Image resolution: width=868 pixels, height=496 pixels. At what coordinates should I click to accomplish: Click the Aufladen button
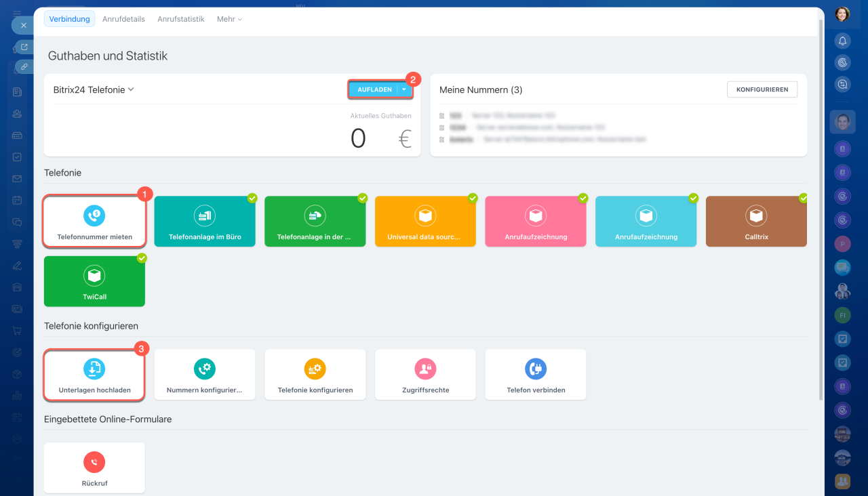[x=374, y=89]
